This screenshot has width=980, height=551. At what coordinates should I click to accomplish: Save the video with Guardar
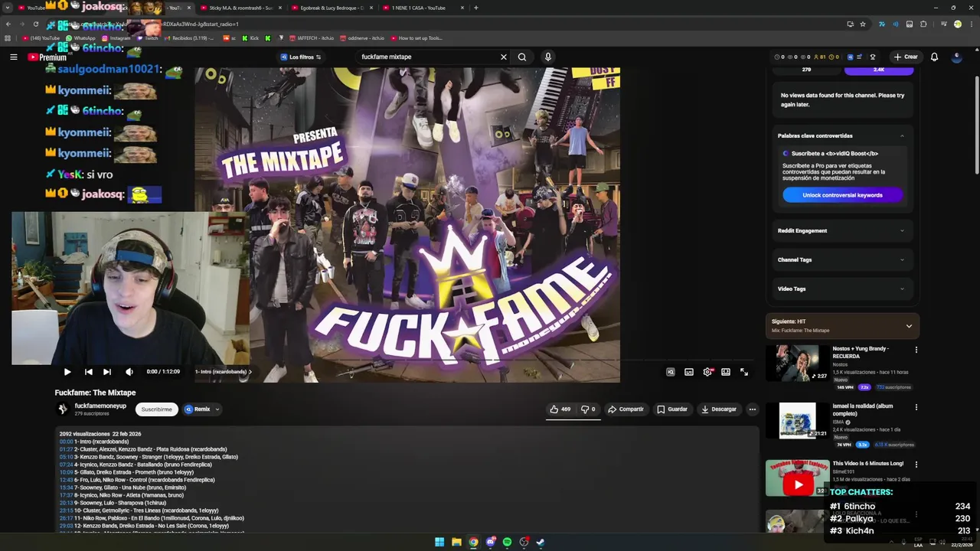672,409
